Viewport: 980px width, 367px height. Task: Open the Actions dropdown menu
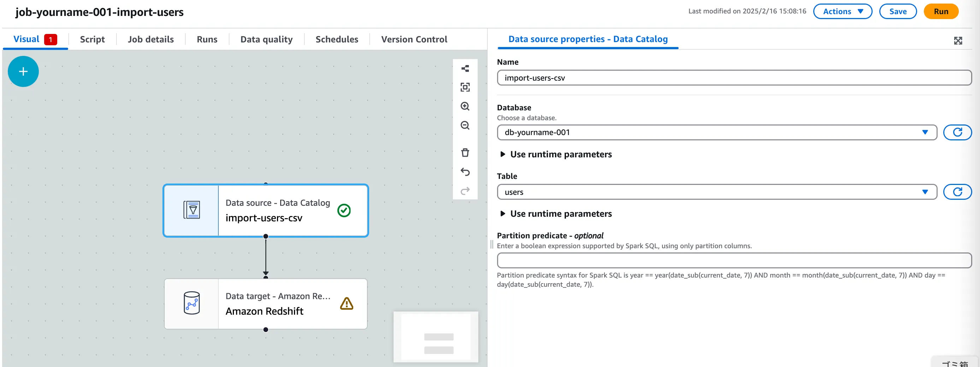click(842, 11)
